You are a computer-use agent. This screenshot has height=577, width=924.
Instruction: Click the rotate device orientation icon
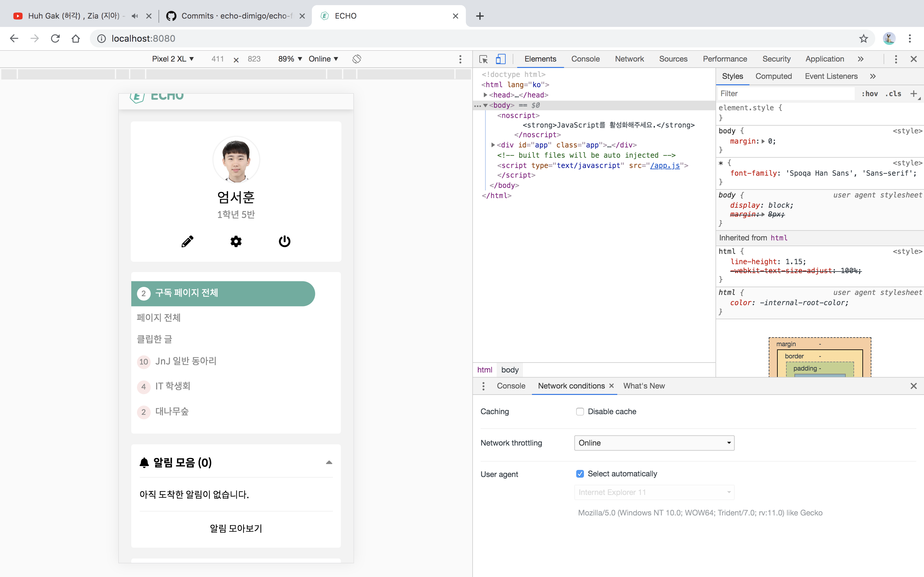point(357,59)
